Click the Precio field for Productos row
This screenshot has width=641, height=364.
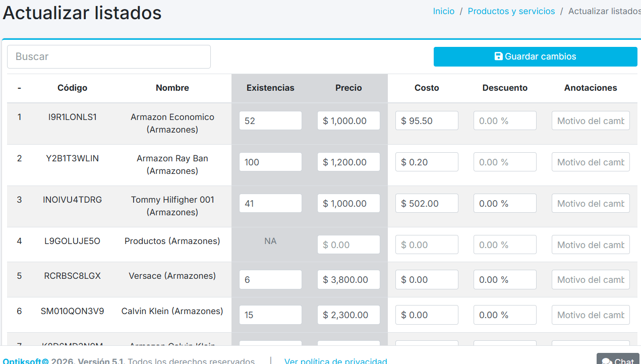pyautogui.click(x=348, y=245)
